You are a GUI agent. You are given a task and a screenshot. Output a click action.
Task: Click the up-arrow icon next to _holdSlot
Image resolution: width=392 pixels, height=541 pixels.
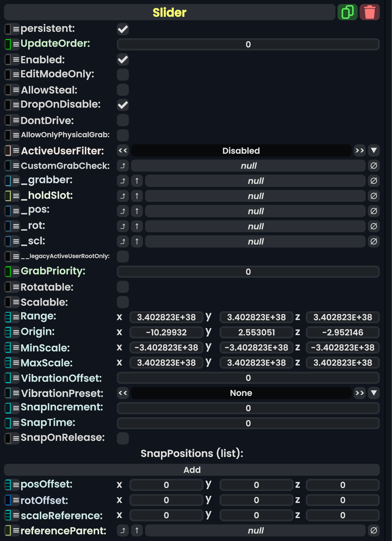click(x=137, y=196)
